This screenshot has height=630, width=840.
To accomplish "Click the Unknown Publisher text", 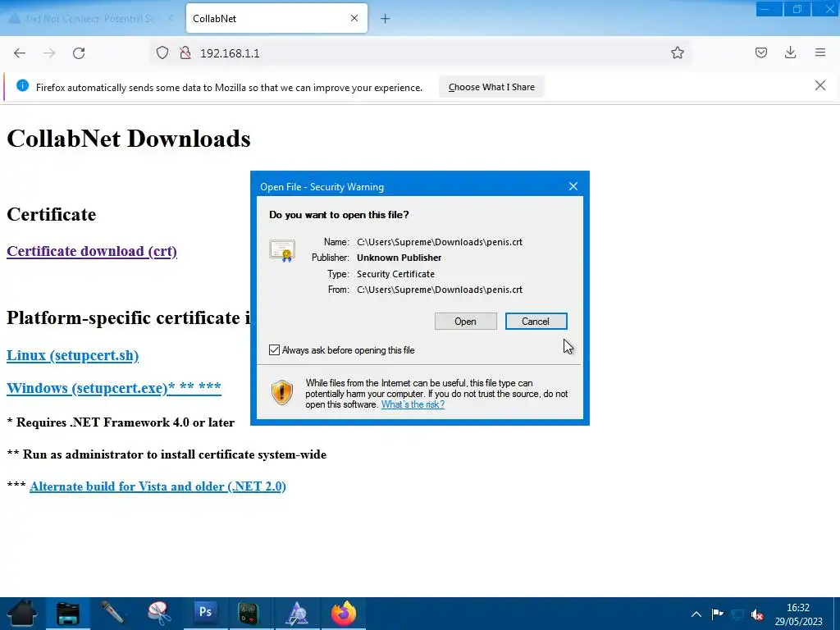I will click(399, 258).
